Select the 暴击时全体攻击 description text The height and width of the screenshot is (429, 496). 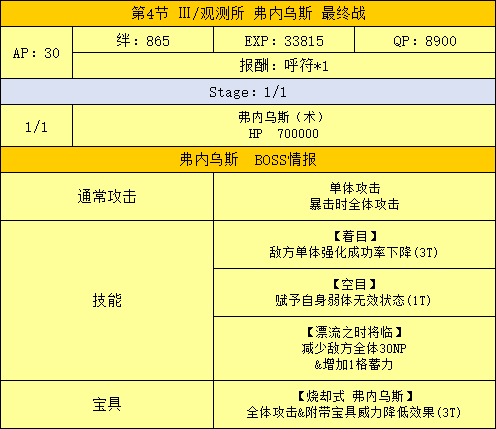[354, 204]
